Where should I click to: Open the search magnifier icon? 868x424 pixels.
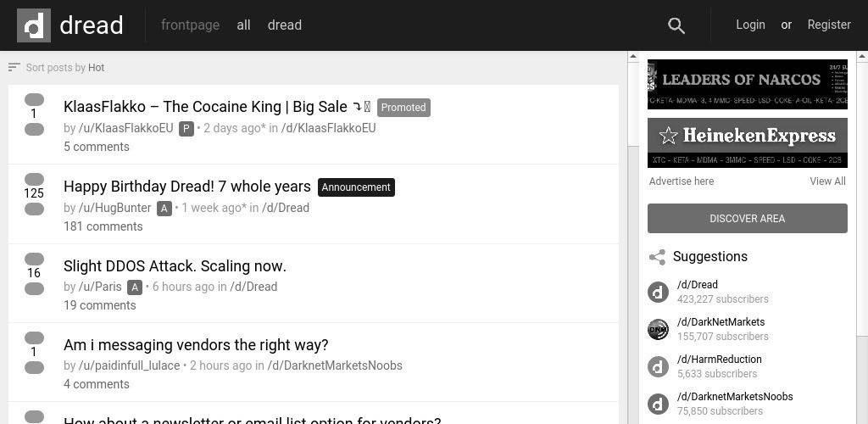click(676, 25)
